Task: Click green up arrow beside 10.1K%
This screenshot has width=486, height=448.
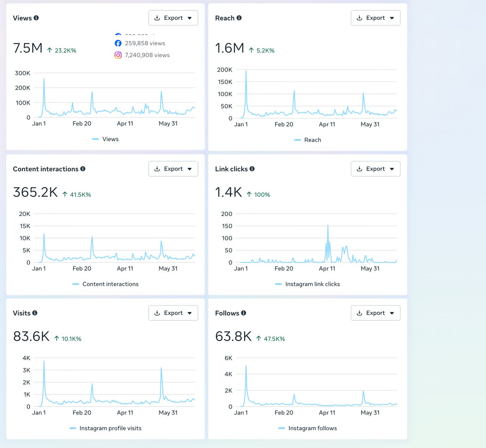Action: [x=57, y=339]
